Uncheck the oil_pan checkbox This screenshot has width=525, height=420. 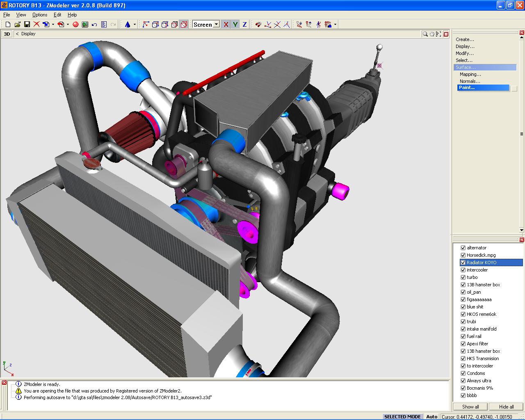[463, 292]
